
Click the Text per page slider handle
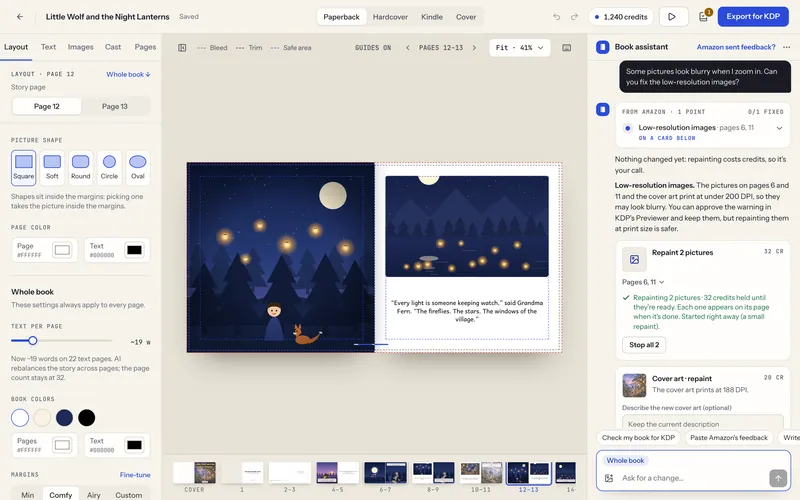(33, 340)
